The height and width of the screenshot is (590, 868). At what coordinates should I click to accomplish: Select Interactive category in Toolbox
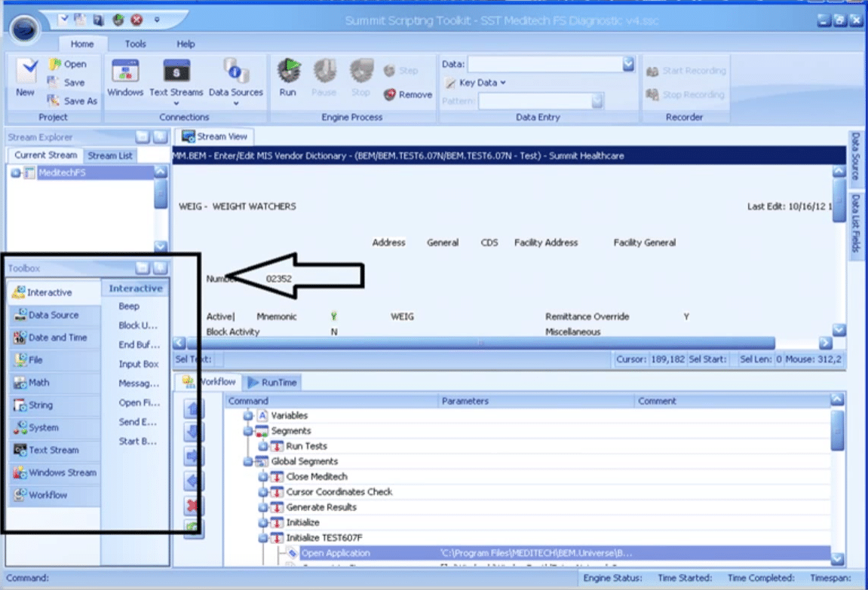coord(54,292)
